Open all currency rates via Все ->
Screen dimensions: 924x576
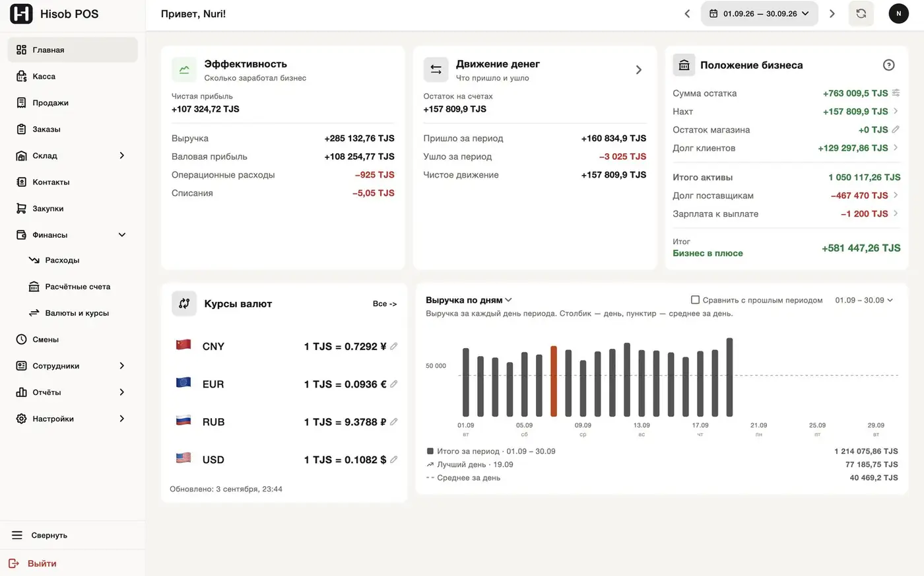[x=385, y=304]
